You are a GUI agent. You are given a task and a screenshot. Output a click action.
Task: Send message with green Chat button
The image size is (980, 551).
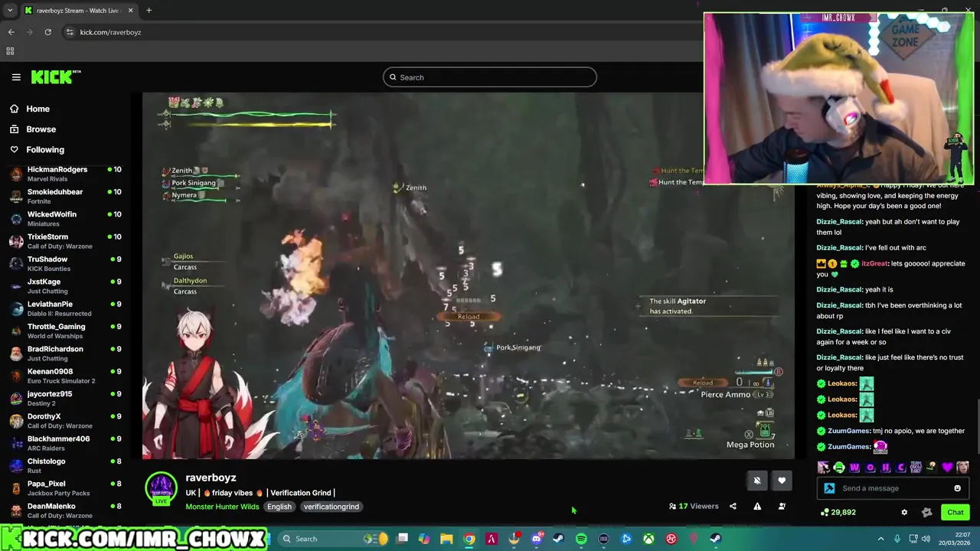955,512
